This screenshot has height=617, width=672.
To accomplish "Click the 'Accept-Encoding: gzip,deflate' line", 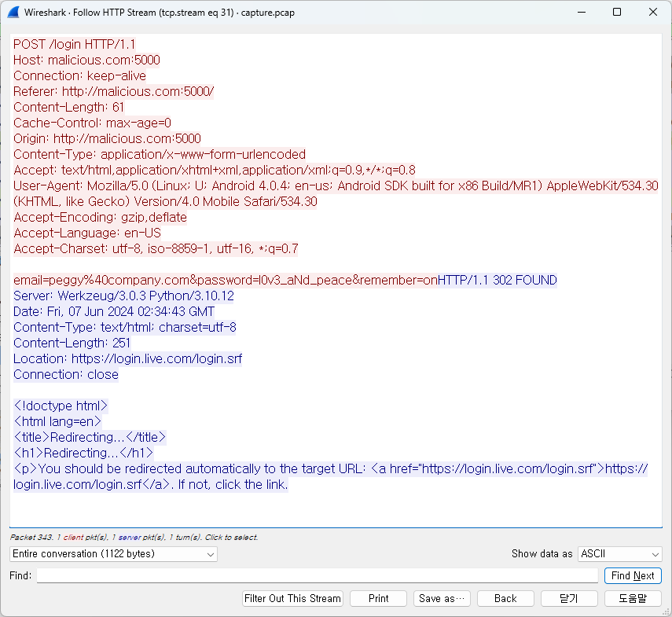I will (100, 217).
